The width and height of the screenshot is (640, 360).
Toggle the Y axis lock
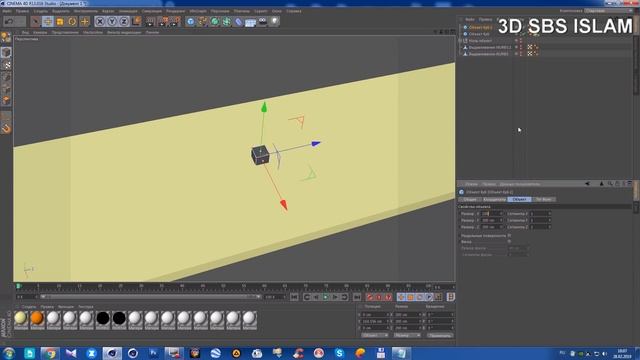pyautogui.click(x=112, y=21)
